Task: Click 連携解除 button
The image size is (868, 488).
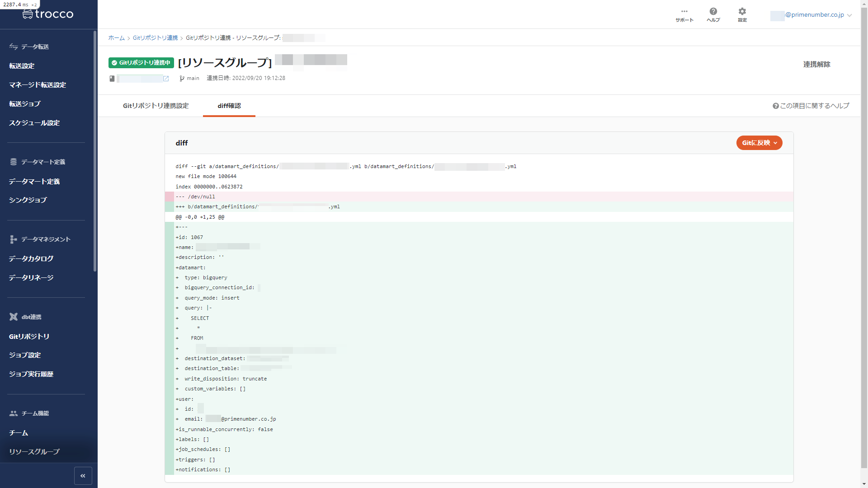Action: (x=816, y=65)
